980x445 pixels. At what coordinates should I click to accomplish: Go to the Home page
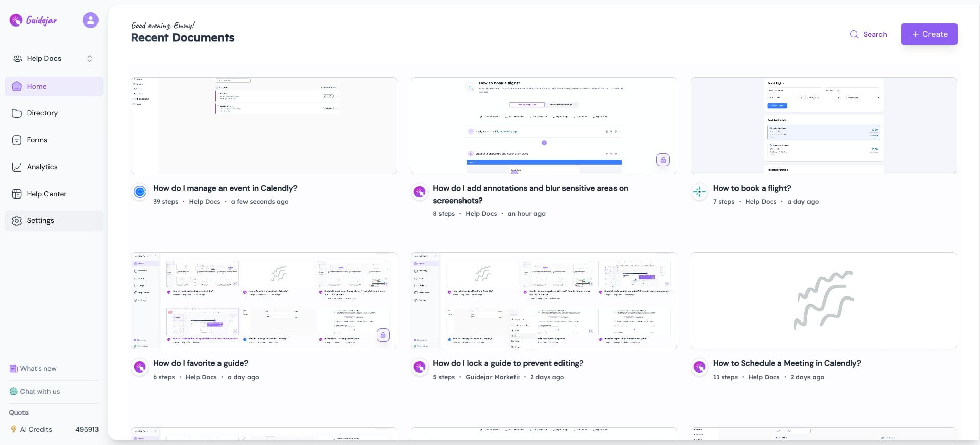pos(54,86)
